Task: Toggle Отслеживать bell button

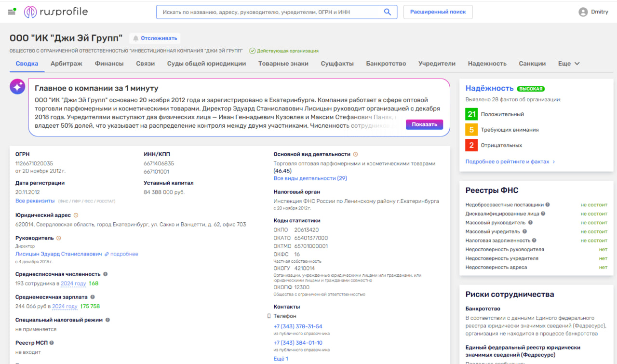Action: 154,38
